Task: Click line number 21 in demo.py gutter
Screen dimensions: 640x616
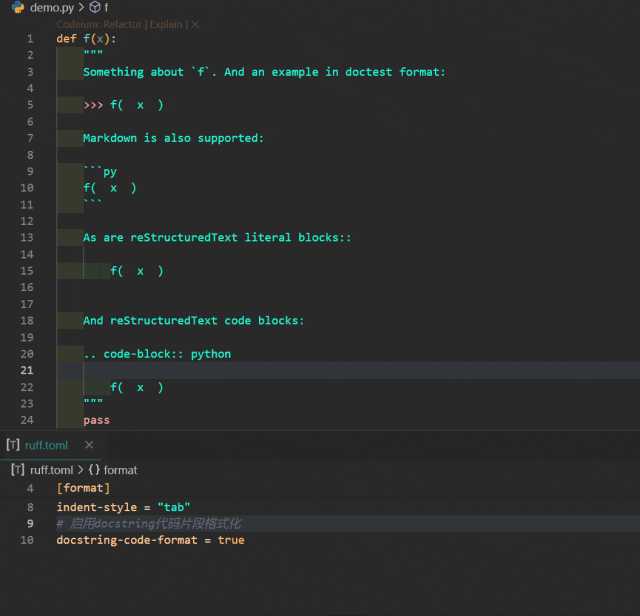Action: [27, 371]
